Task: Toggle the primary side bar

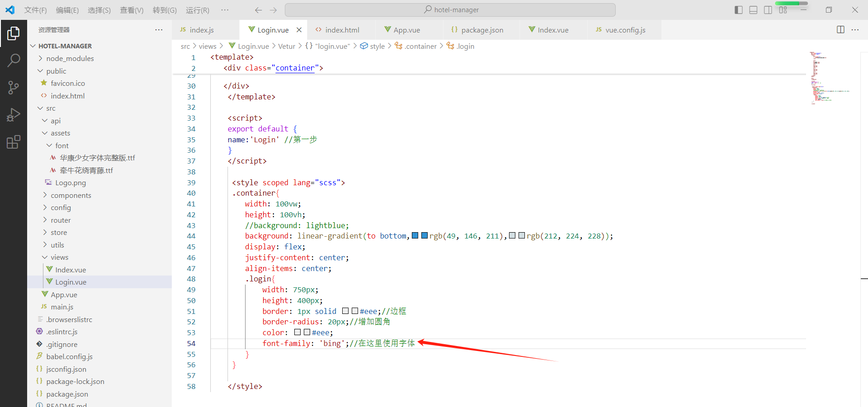Action: pos(739,10)
